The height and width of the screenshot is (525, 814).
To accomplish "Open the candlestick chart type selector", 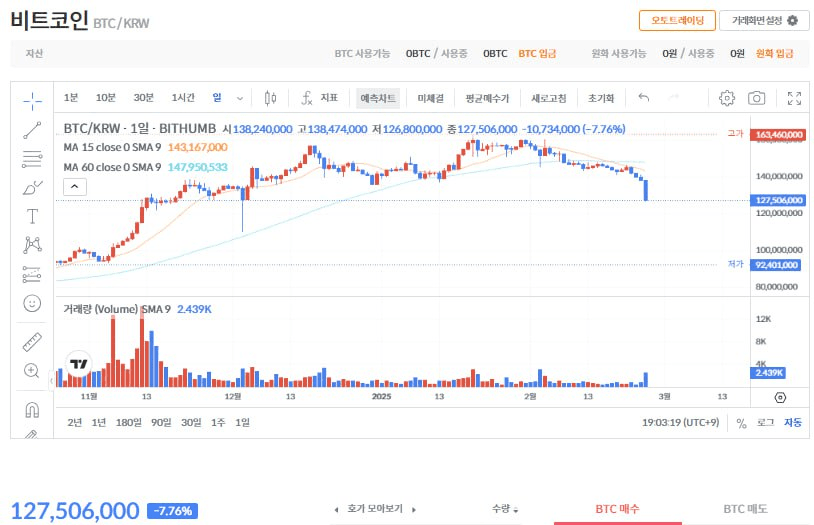I will (270, 98).
